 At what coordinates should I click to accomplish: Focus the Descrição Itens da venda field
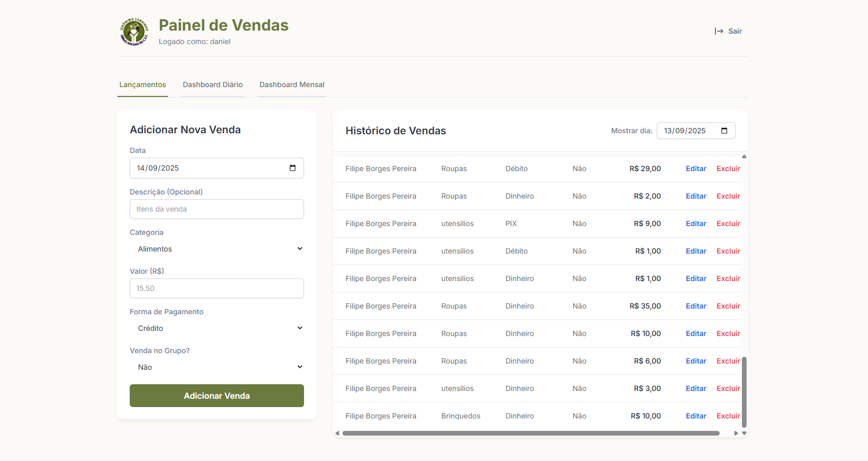(217, 209)
